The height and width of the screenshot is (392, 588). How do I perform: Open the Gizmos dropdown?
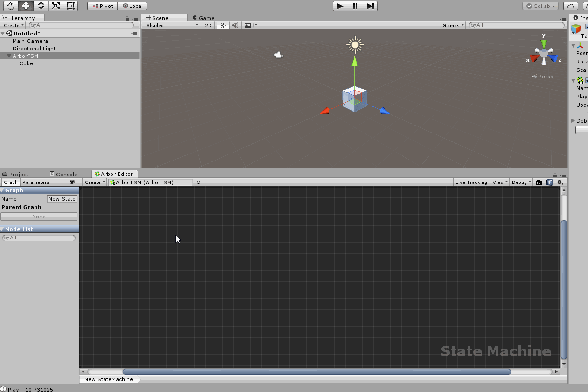pos(453,25)
